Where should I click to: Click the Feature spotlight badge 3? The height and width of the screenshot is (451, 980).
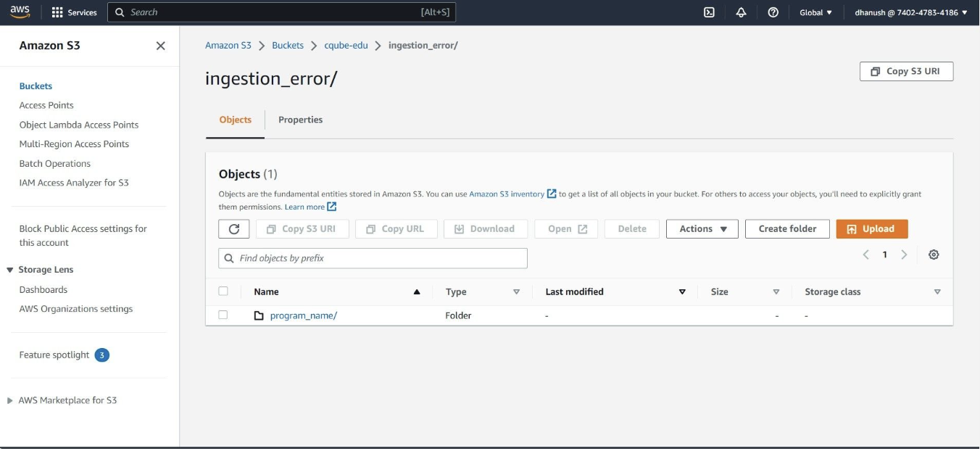[x=102, y=355]
